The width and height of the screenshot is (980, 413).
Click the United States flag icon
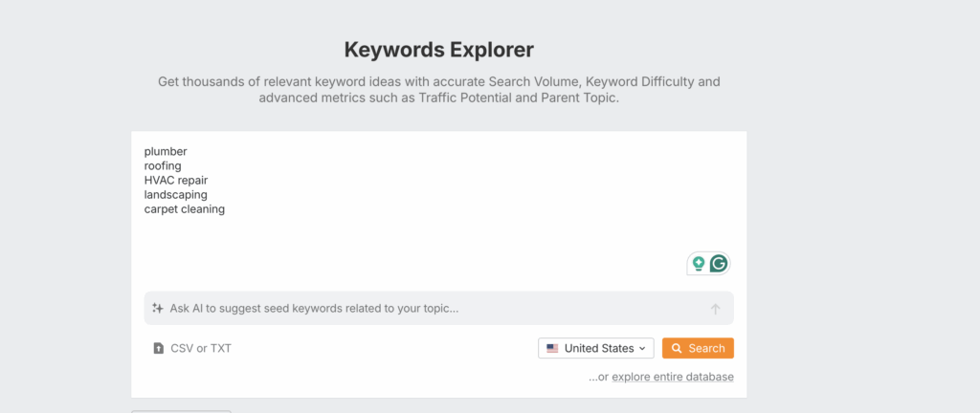(552, 348)
